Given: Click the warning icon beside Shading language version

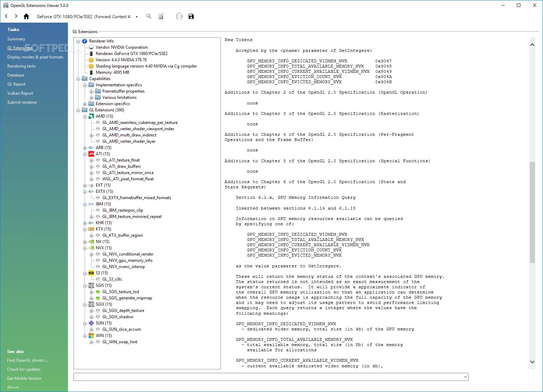Looking at the screenshot, I should pos(91,66).
